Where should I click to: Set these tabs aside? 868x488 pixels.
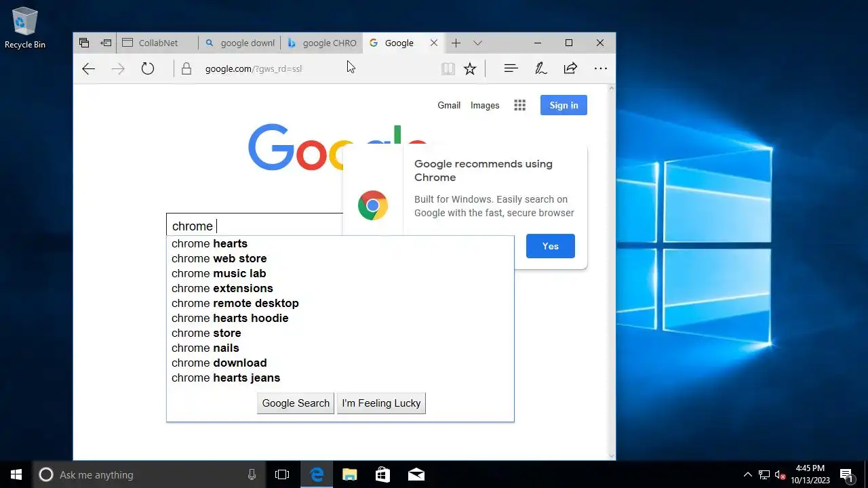[106, 43]
